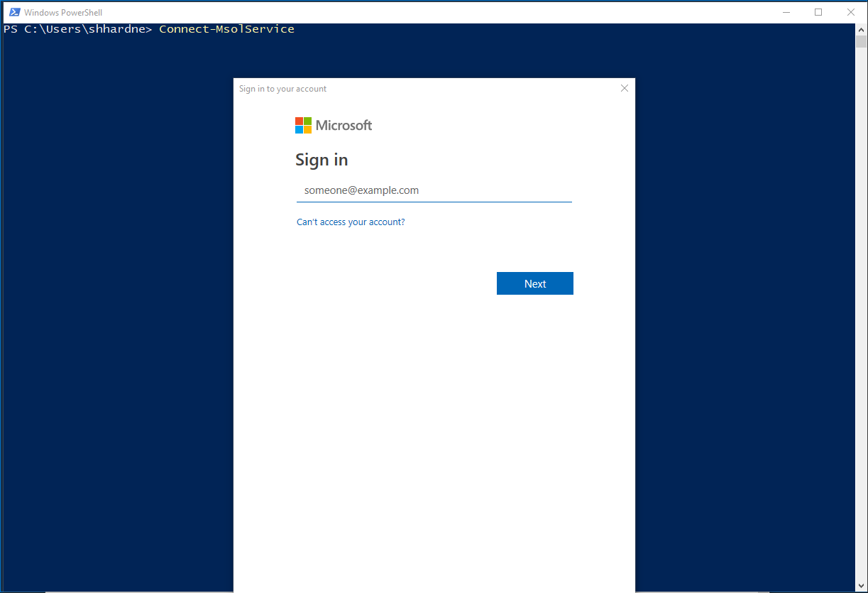Click the scrollbar down arrow
The width and height of the screenshot is (868, 593).
[861, 586]
